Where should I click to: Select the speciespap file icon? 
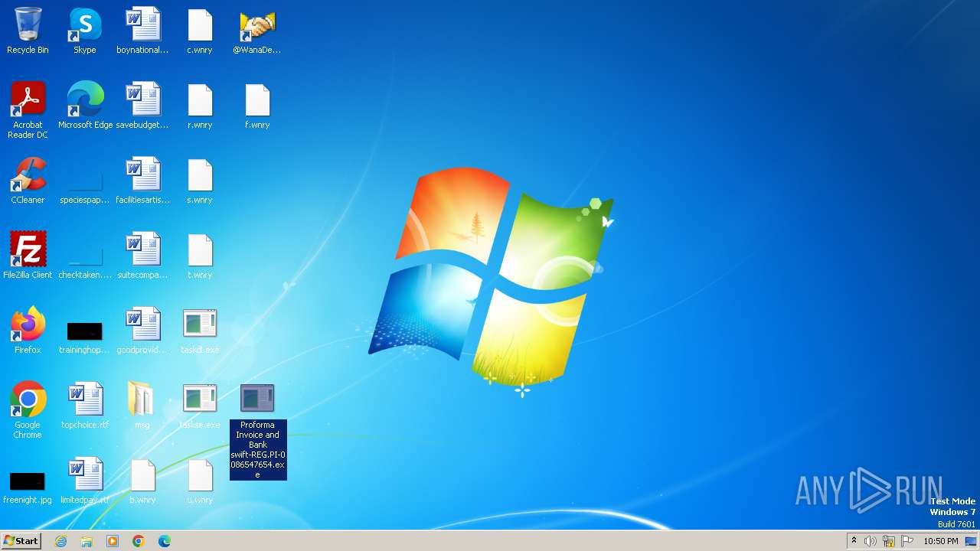(x=85, y=181)
